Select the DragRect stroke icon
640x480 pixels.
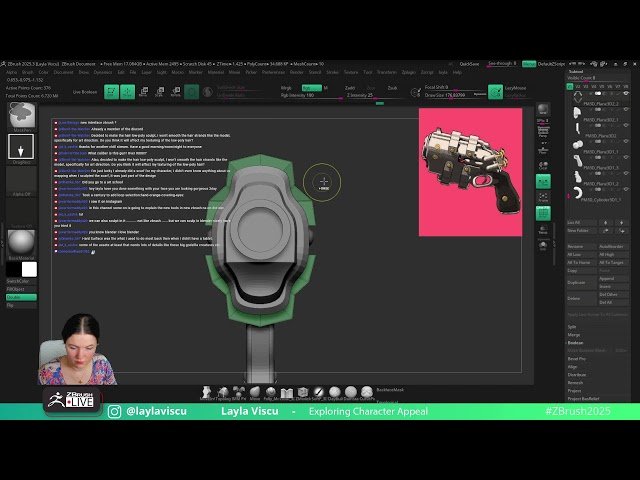pyautogui.click(x=21, y=148)
